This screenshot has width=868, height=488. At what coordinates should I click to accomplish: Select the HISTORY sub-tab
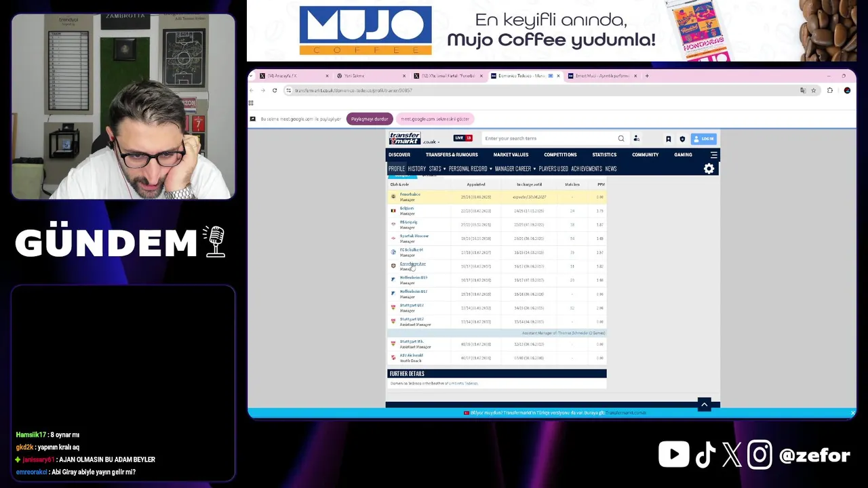(x=417, y=169)
